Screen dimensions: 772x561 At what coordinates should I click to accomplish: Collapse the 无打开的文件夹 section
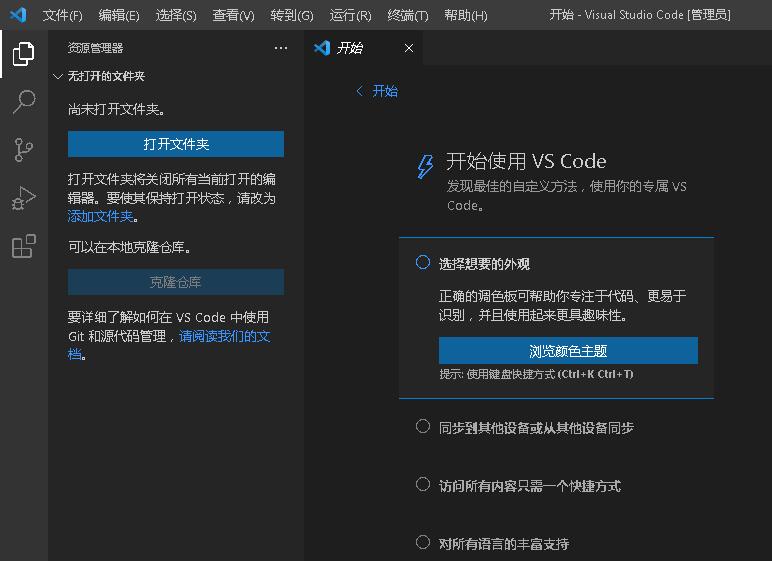[x=58, y=76]
